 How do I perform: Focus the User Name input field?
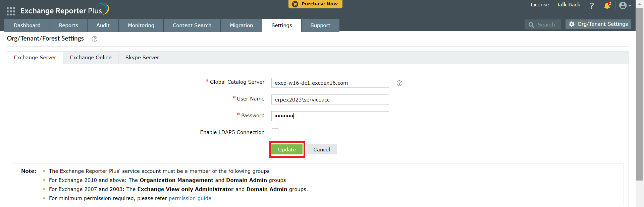point(330,99)
